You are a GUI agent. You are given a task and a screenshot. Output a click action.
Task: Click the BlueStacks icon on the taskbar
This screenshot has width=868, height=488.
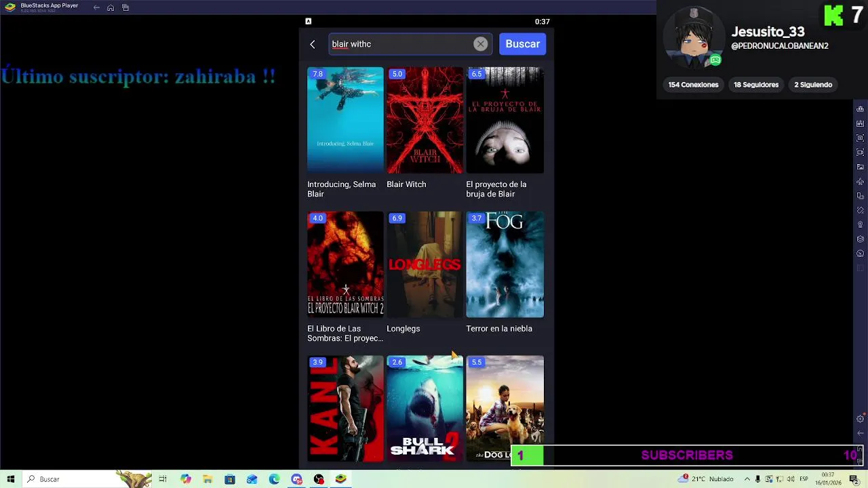pos(341,479)
